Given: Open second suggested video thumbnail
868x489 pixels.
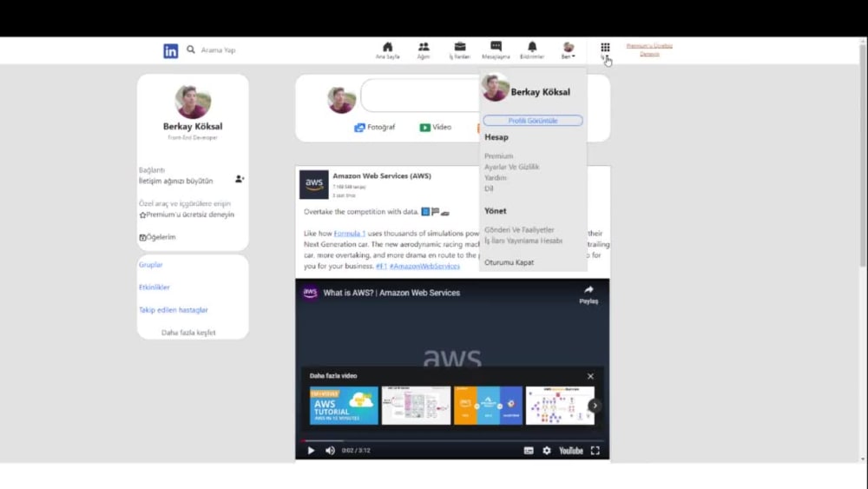Looking at the screenshot, I should (417, 406).
